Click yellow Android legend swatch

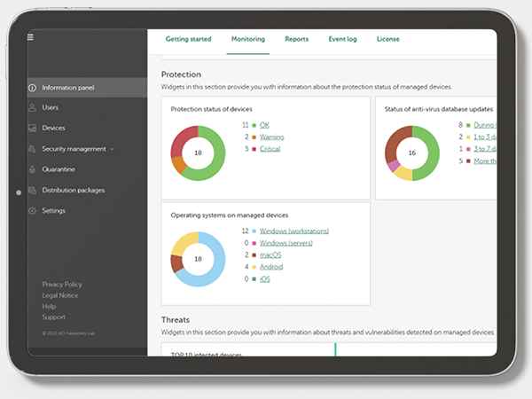tap(254, 268)
